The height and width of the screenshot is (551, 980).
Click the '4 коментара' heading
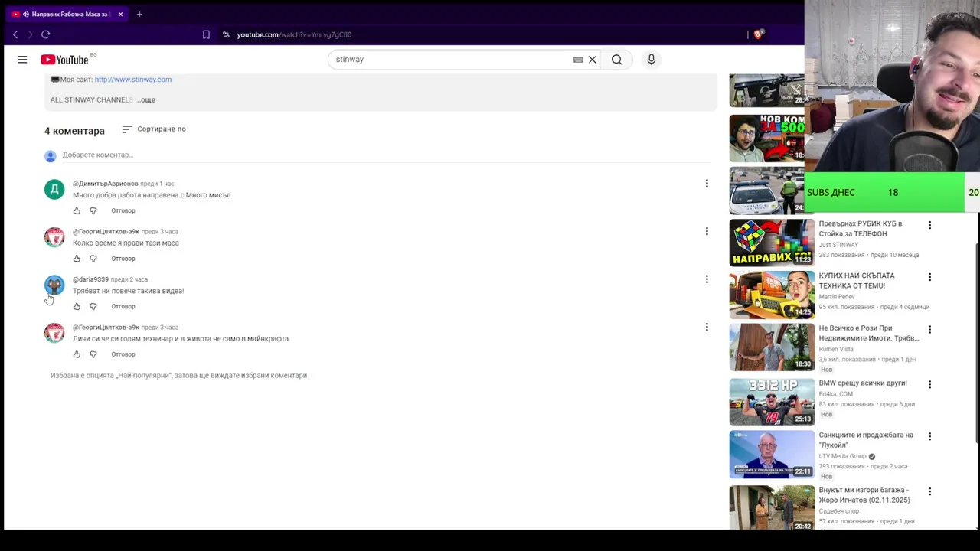click(74, 131)
